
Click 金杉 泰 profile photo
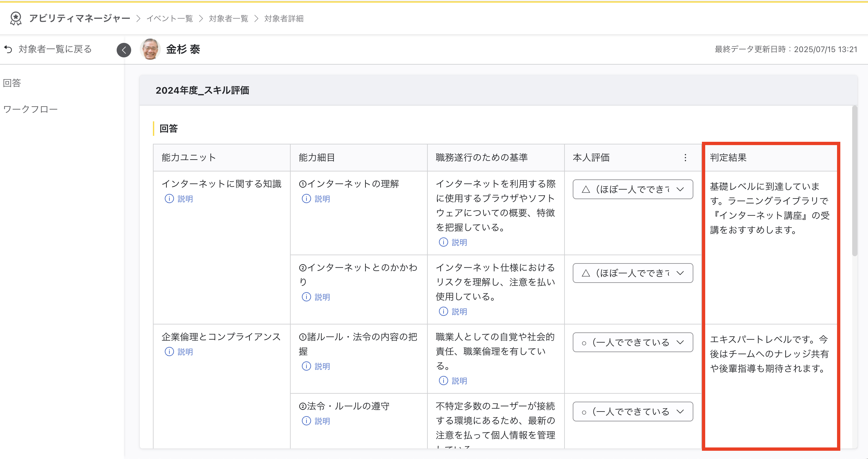click(150, 49)
